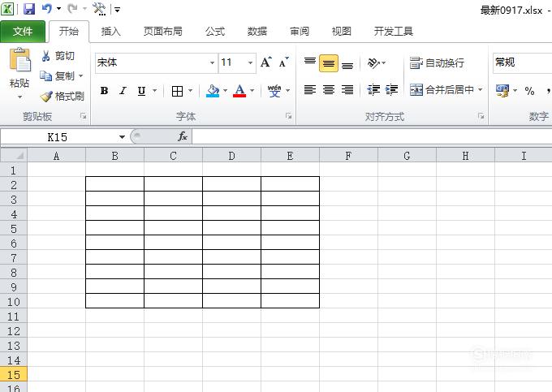552x392 pixels.
Task: Open the 视图 (View) tab
Action: point(342,32)
